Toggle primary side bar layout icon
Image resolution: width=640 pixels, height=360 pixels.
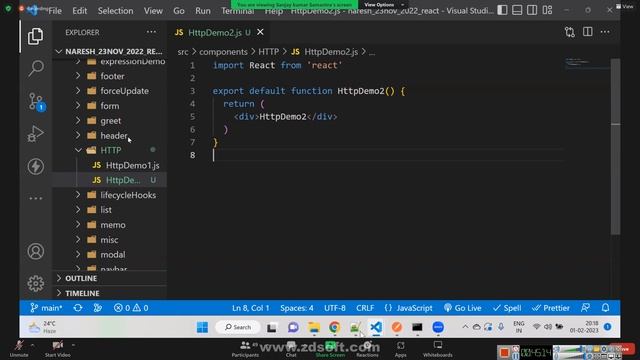click(x=502, y=10)
